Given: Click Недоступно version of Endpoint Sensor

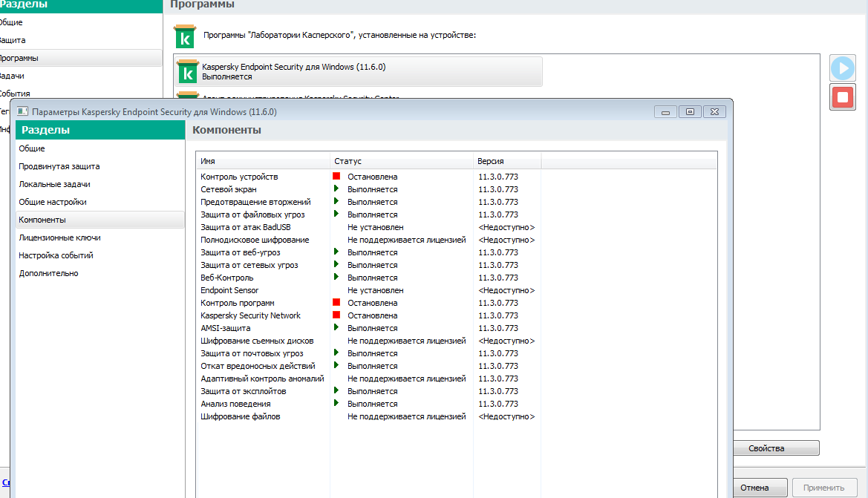Looking at the screenshot, I should 506,290.
